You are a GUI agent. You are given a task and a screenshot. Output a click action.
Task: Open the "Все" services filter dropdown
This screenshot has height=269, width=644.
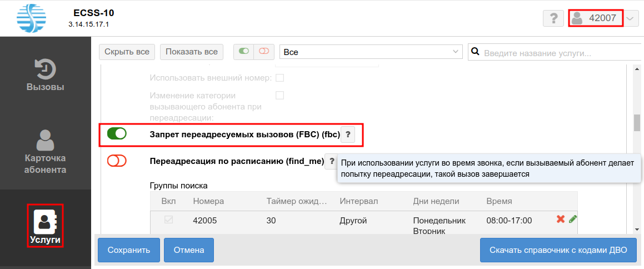coord(371,52)
